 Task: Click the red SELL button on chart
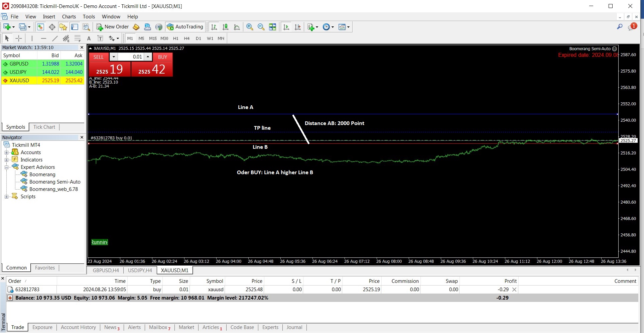99,57
